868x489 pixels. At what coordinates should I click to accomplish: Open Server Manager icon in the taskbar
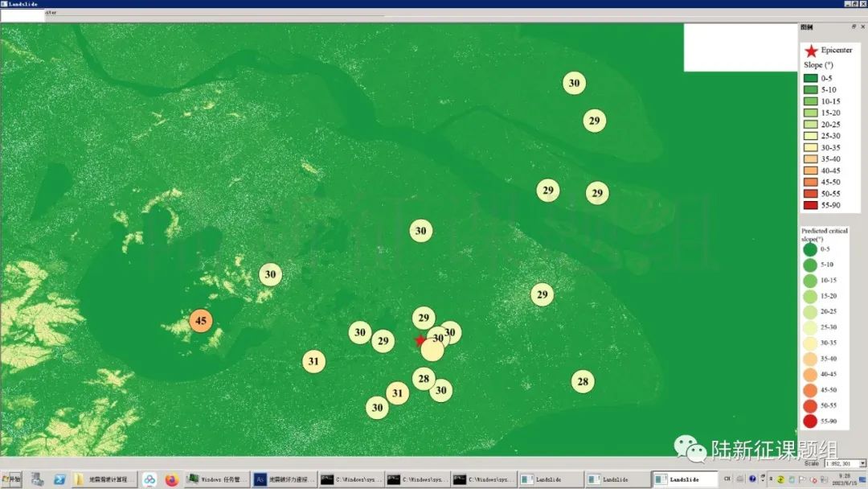click(x=37, y=479)
